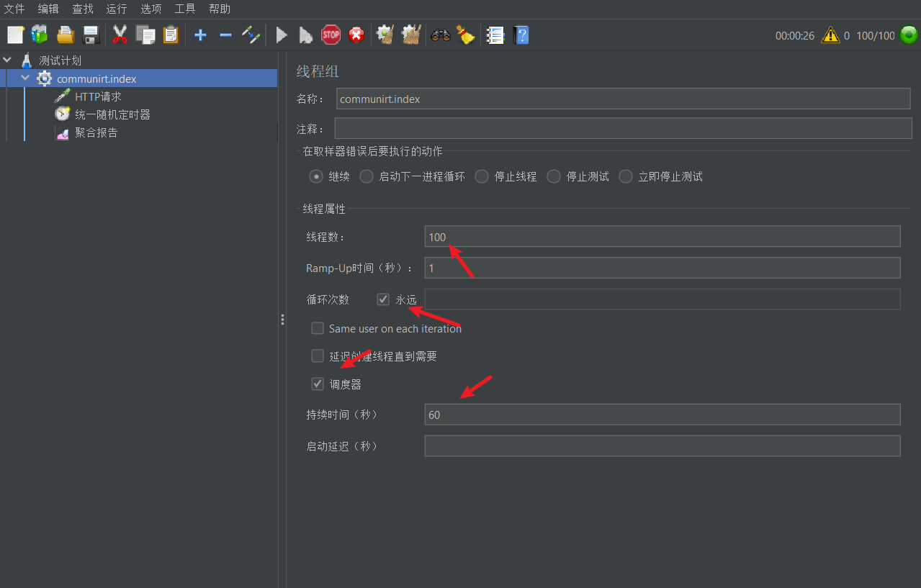921x588 pixels.
Task: Open the 编辑 menu
Action: tap(48, 9)
